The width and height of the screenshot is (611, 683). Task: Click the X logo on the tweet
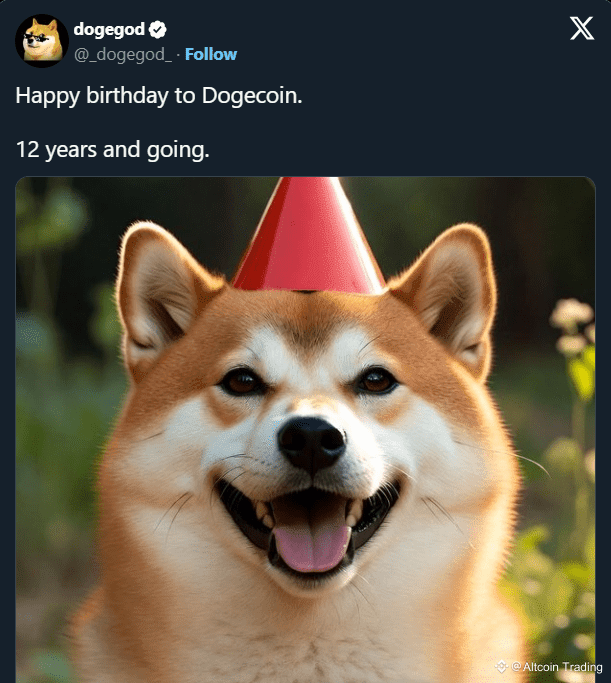[582, 29]
